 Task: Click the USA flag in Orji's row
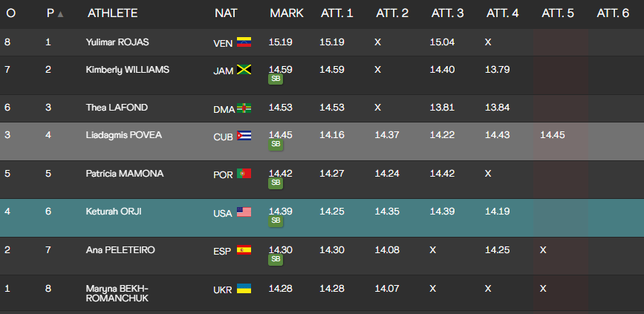click(244, 212)
